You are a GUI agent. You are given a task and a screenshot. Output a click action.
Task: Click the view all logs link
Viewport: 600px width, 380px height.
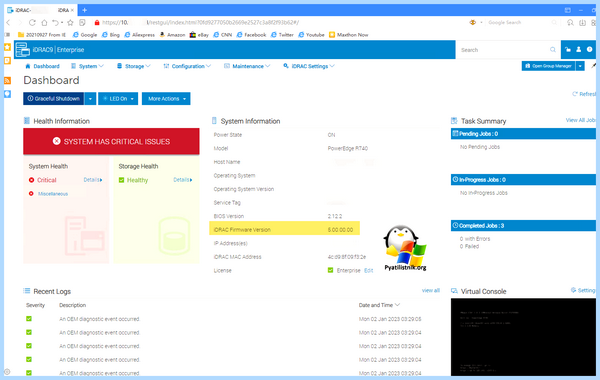(x=430, y=290)
